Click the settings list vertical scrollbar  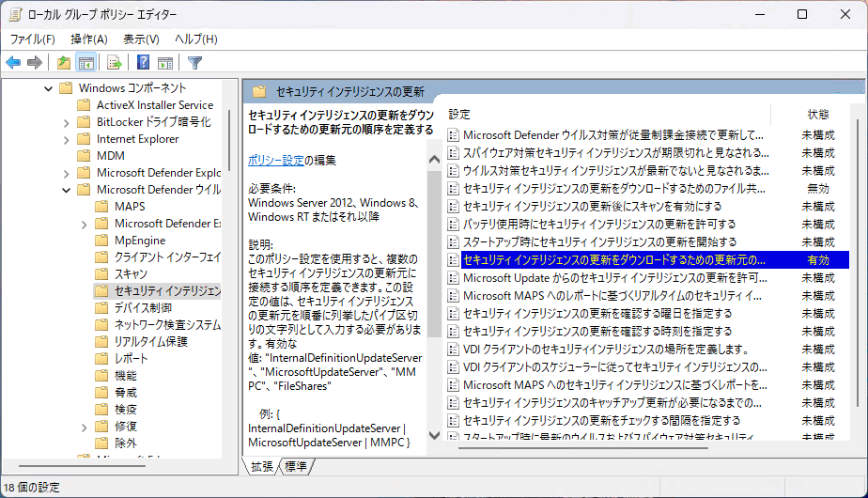click(855, 282)
